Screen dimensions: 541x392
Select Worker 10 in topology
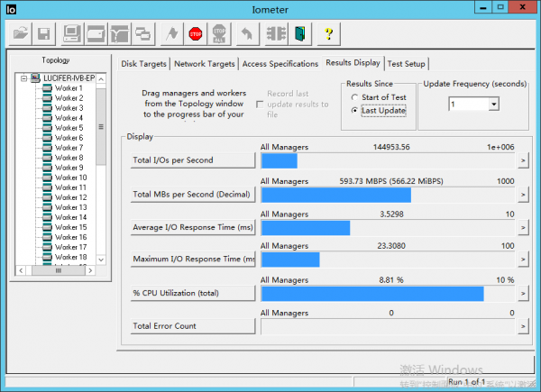click(x=70, y=178)
